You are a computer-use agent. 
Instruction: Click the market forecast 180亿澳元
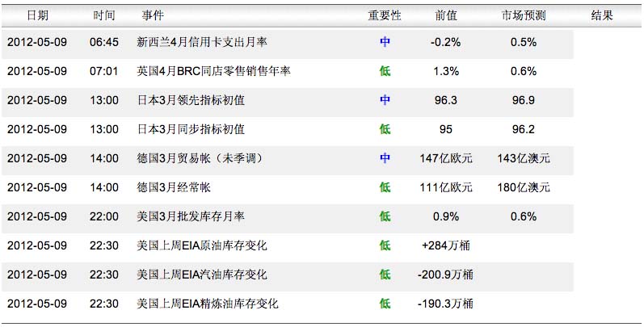pyautogui.click(x=524, y=187)
